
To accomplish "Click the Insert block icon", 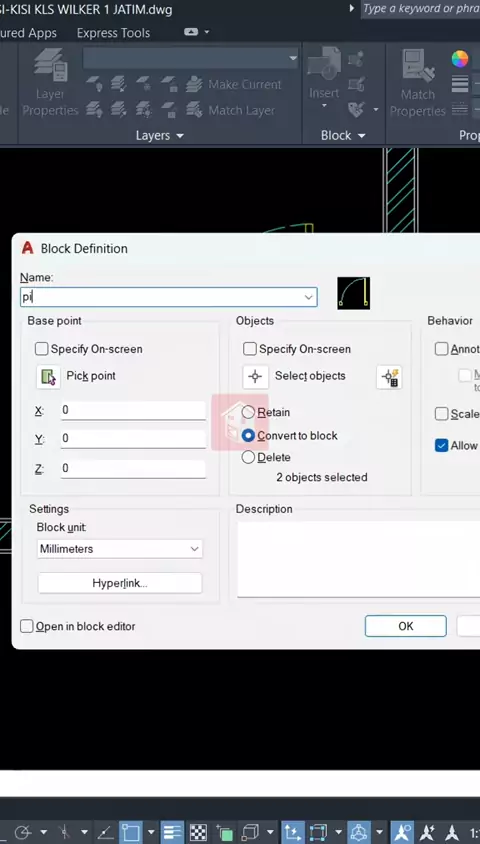I will [324, 76].
